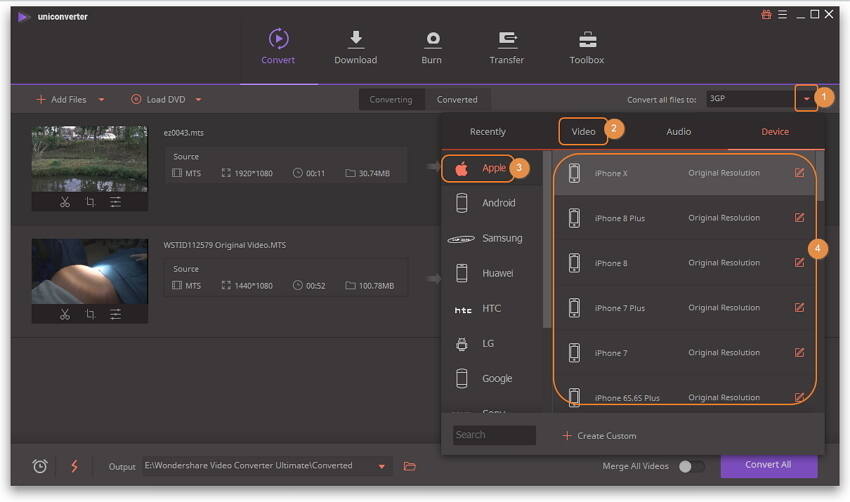
Task: Select iPhone X preset row
Action: click(685, 173)
